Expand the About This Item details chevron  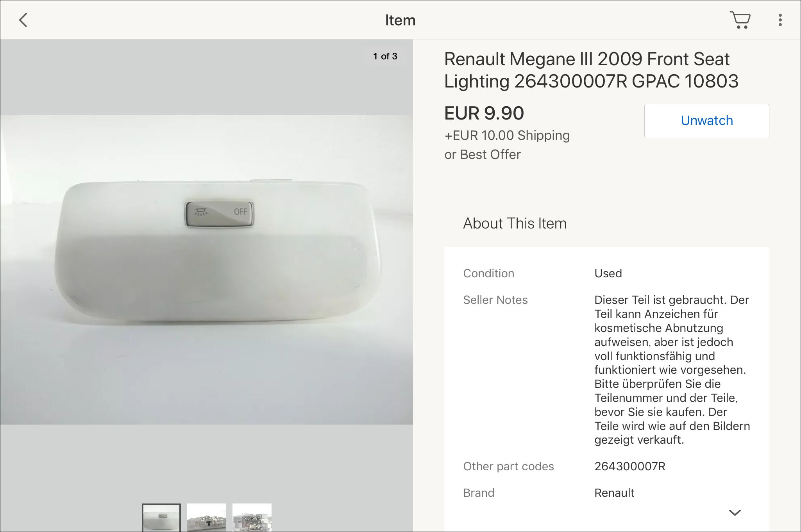click(x=735, y=512)
